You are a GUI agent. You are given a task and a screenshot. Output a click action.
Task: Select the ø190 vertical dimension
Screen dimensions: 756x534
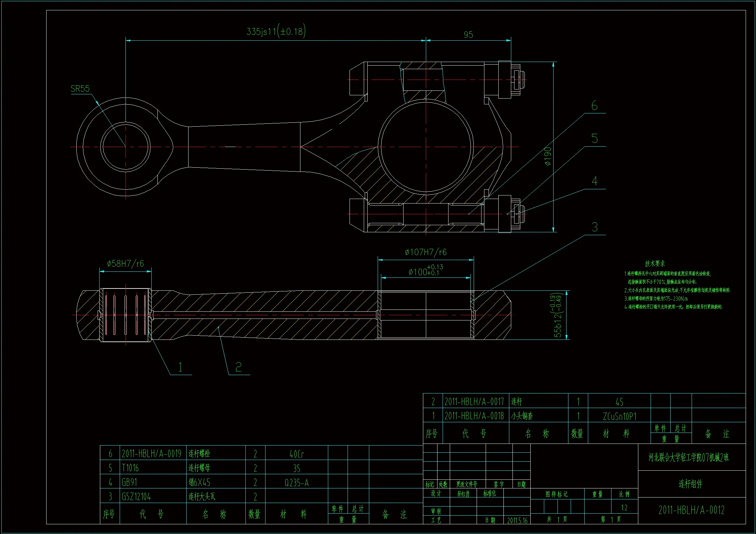(x=547, y=156)
